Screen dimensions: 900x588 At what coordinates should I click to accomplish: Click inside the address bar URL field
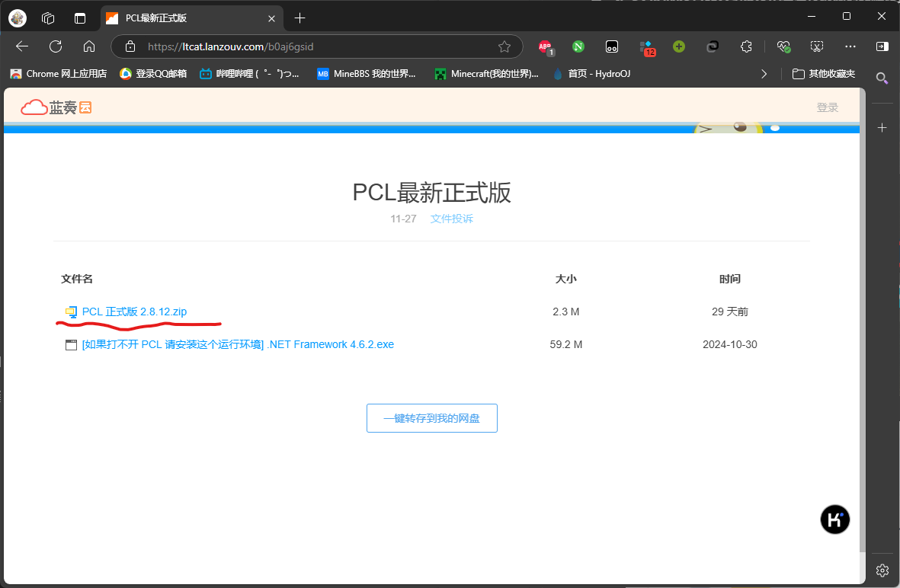305,46
